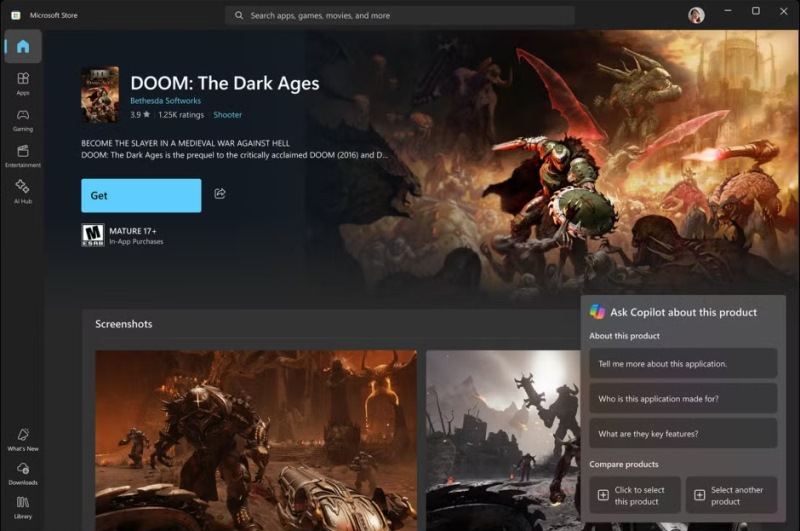Open the Downloads page
Viewport: 800px width, 531px height.
(22, 473)
